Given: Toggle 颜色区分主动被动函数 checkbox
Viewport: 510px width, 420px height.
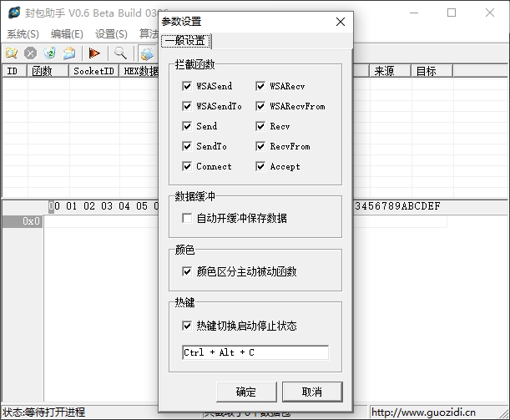Looking at the screenshot, I should click(187, 271).
